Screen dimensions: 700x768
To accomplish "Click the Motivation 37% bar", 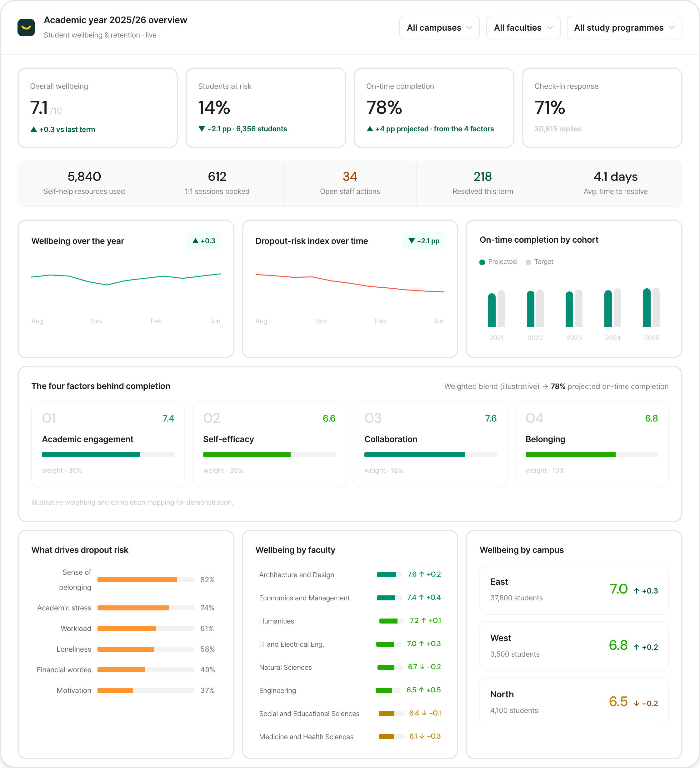I will click(x=146, y=690).
